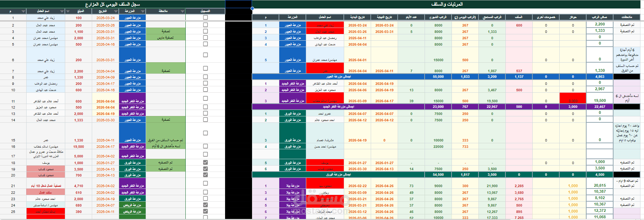
Task: Select the total value 23,000
Action: tap(438, 106)
